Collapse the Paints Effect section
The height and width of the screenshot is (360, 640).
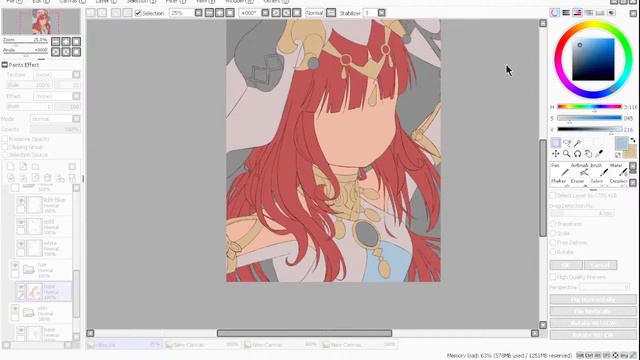(5, 65)
